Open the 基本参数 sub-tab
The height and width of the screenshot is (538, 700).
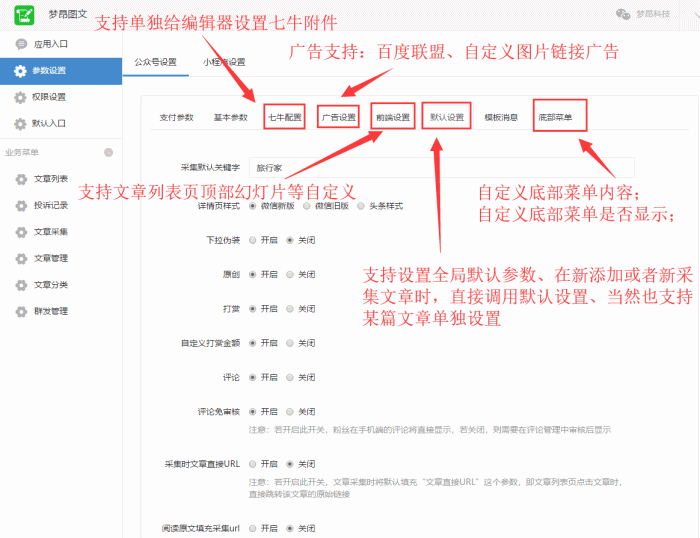(230, 117)
